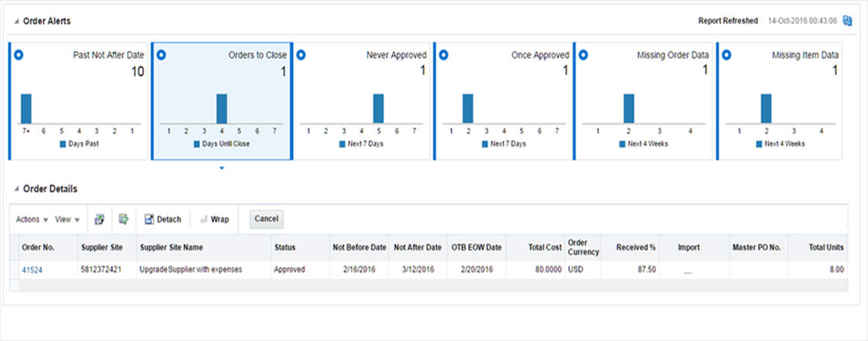Click the Total Units column header
The image size is (868, 341).
coord(818,247)
